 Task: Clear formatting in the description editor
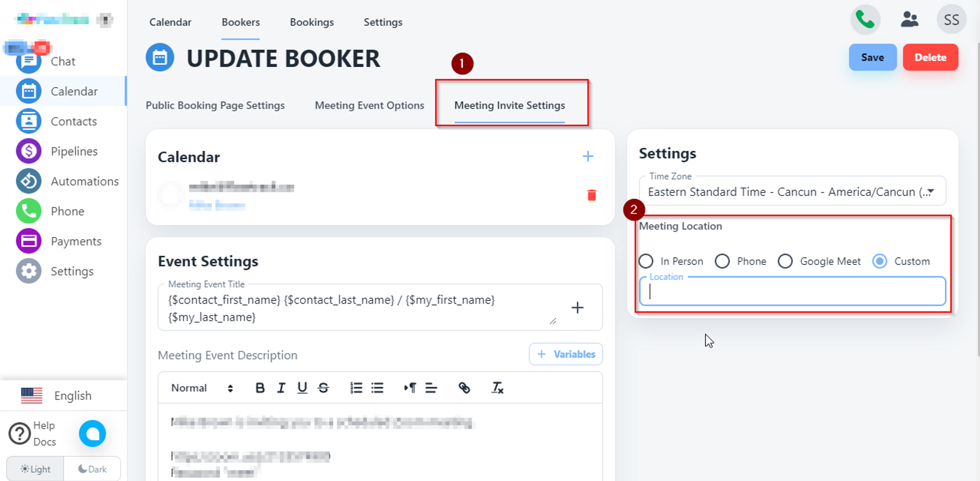click(497, 388)
